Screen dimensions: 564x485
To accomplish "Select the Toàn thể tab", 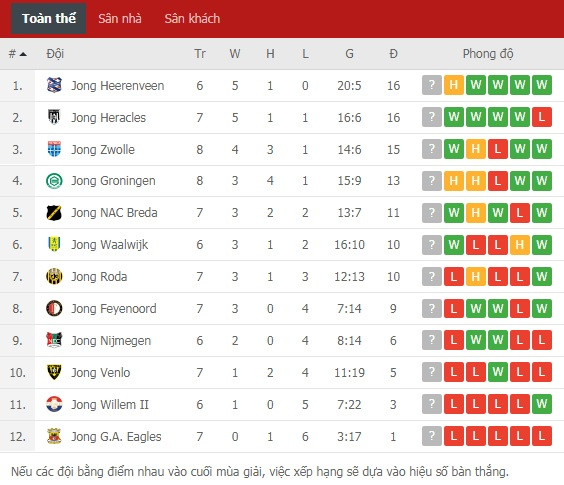I will point(49,18).
